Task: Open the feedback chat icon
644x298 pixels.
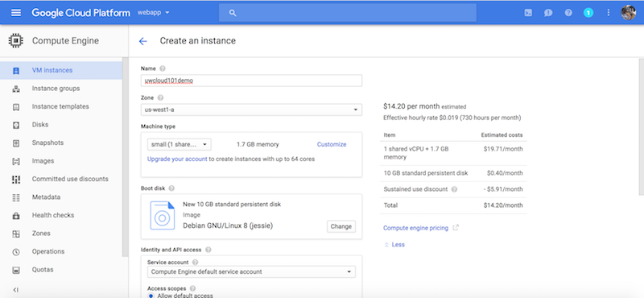Action: click(548, 13)
